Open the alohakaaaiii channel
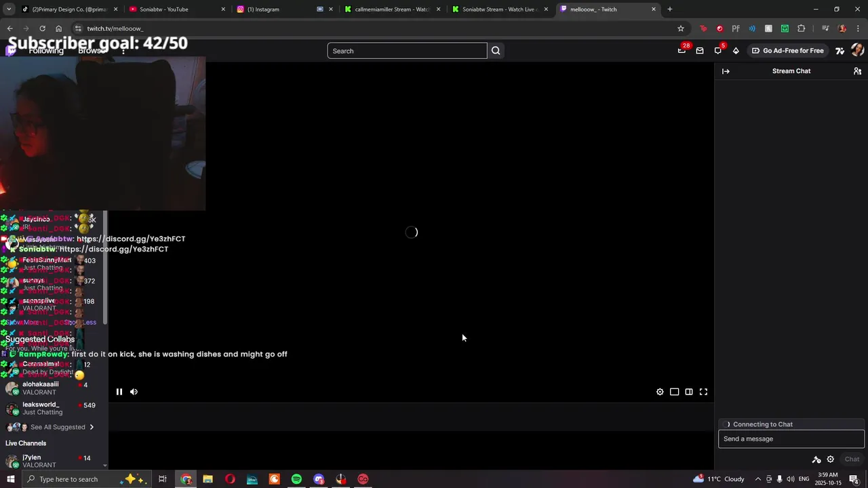868x488 pixels. (x=53, y=388)
